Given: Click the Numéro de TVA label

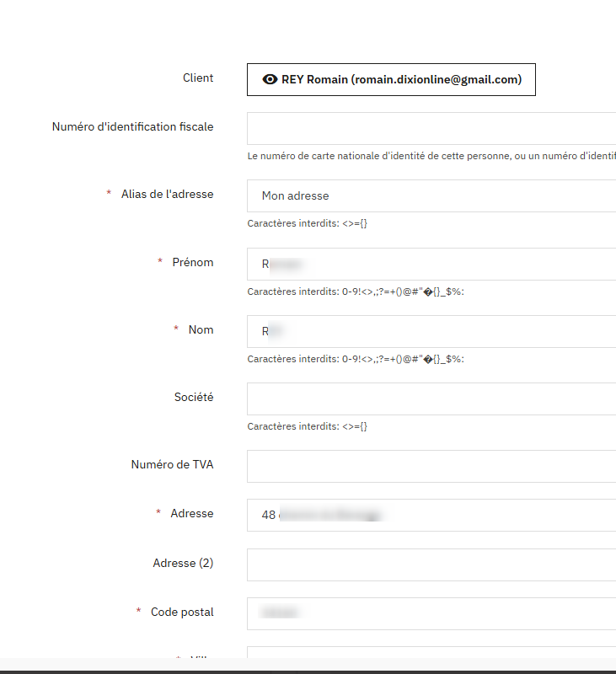Looking at the screenshot, I should click(x=173, y=465).
